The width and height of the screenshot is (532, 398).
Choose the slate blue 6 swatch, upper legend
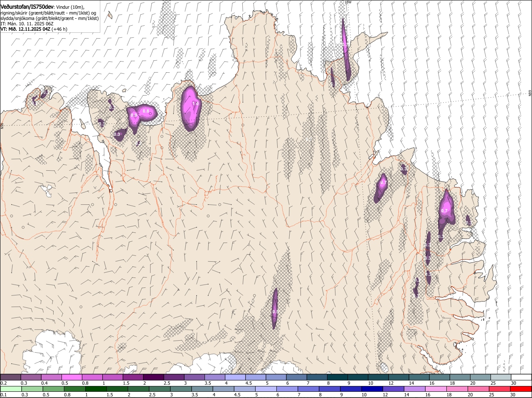296,377
